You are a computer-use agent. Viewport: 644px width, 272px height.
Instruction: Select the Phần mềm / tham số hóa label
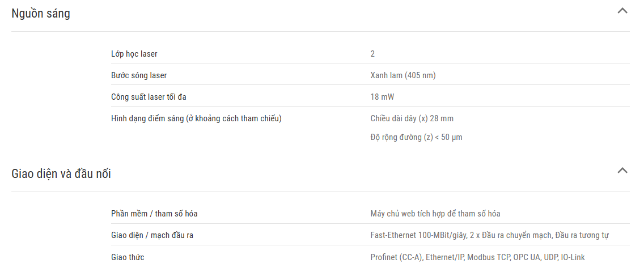(154, 214)
